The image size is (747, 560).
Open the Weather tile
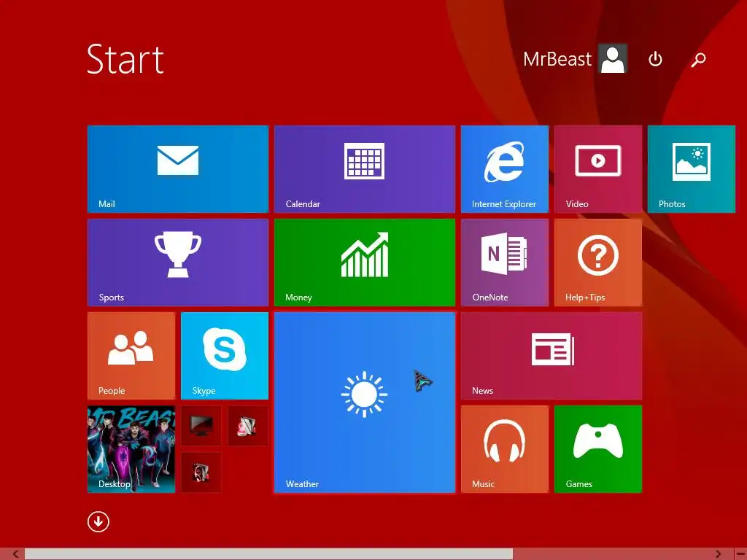[x=365, y=402]
